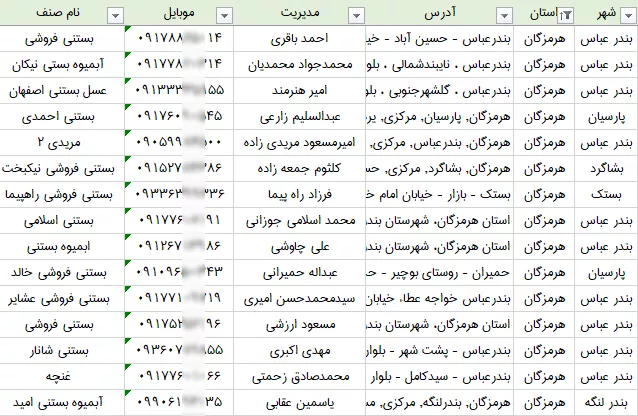Select بندر عباس city cell in مهدی اکبری row
The image size is (638, 416).
tap(606, 351)
